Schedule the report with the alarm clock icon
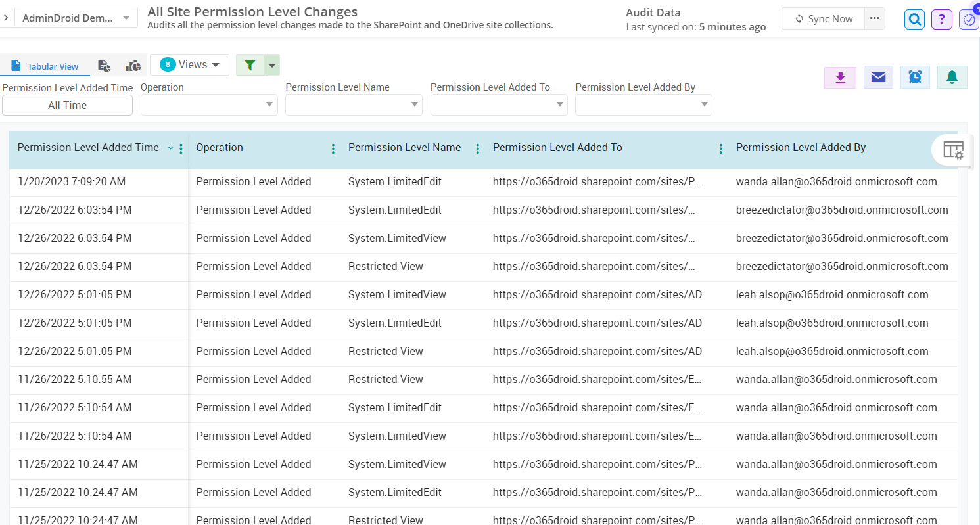This screenshot has width=980, height=525. [x=915, y=77]
